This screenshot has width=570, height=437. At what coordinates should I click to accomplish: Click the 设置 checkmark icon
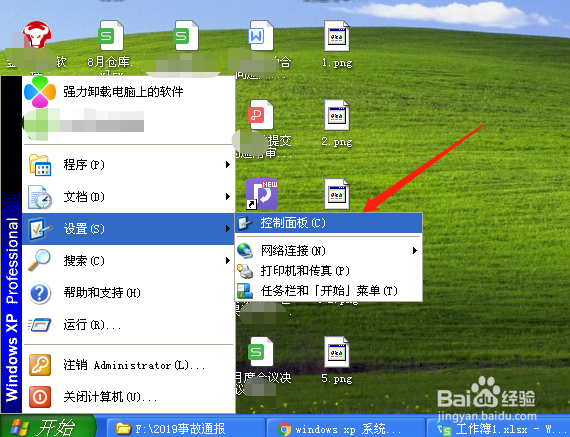click(x=40, y=229)
